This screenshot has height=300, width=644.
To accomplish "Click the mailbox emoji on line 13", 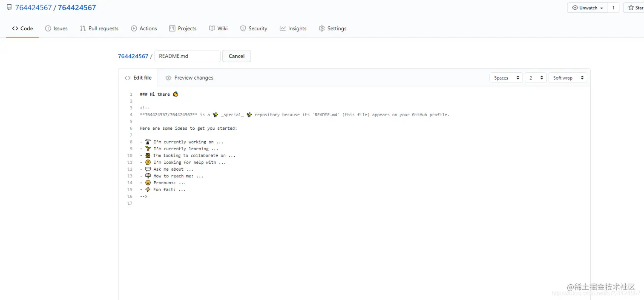I will (x=148, y=176).
